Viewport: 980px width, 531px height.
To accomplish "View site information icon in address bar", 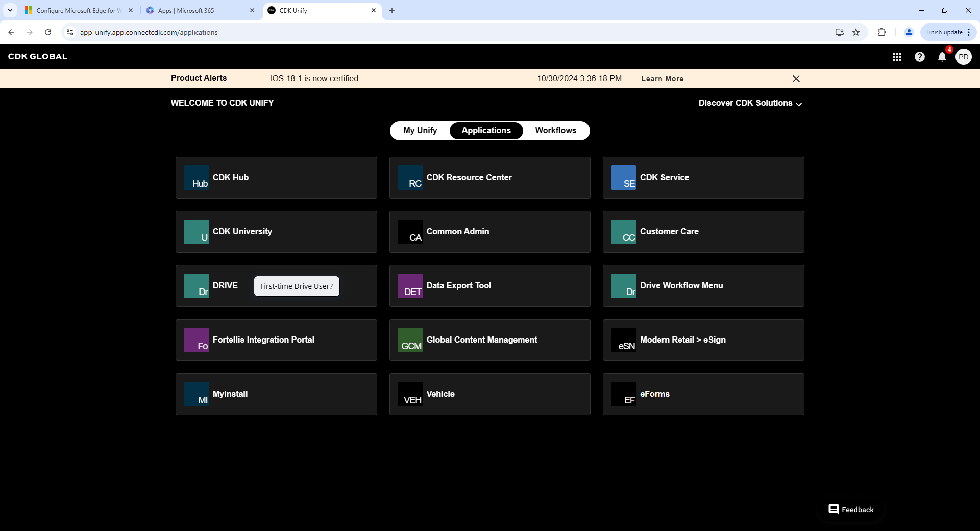I will coord(70,32).
